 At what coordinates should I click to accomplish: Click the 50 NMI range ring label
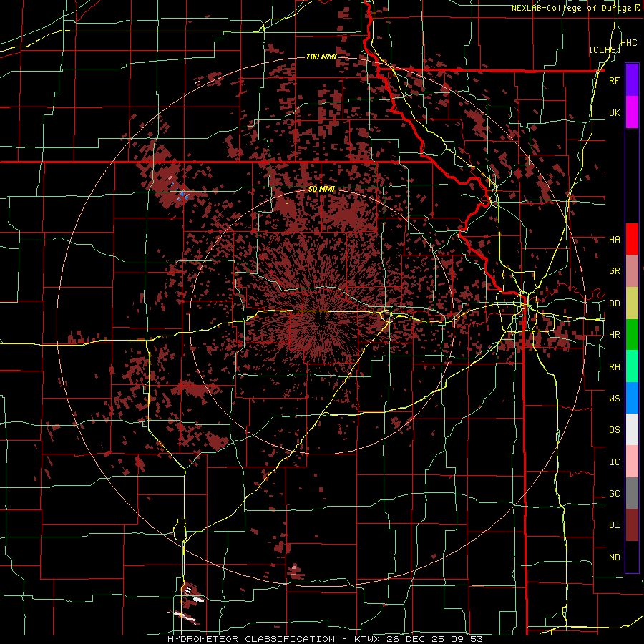[321, 190]
